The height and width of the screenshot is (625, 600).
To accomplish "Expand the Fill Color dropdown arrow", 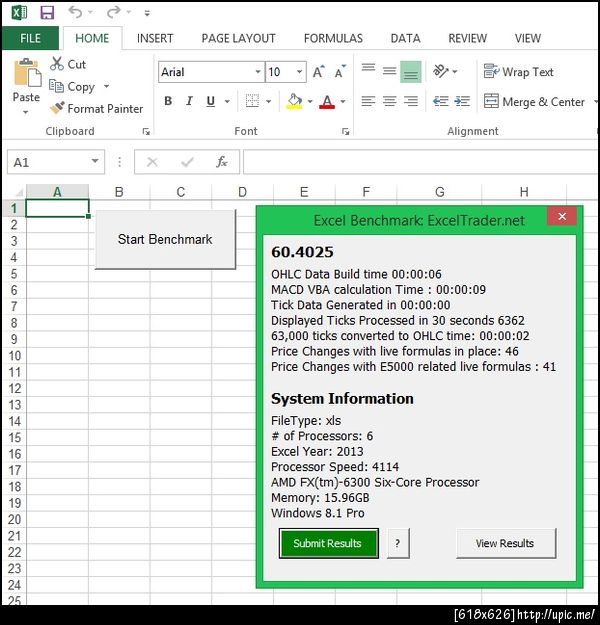I will pyautogui.click(x=310, y=102).
